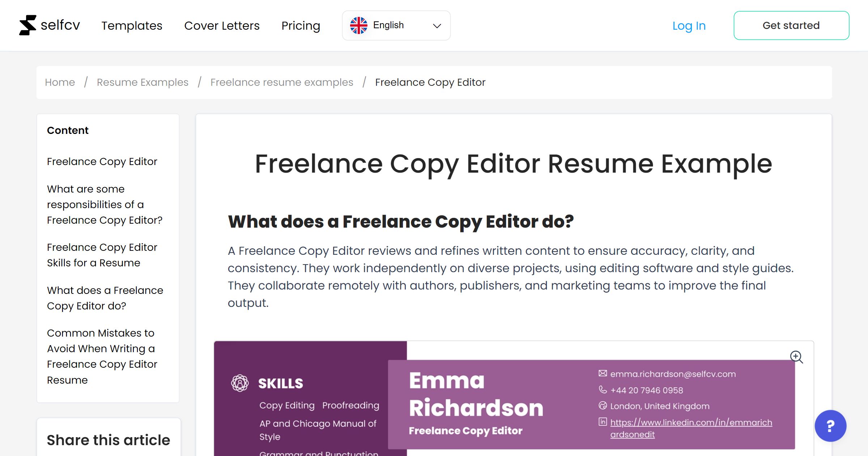868x456 pixels.
Task: Expand the English language dropdown
Action: click(x=396, y=25)
